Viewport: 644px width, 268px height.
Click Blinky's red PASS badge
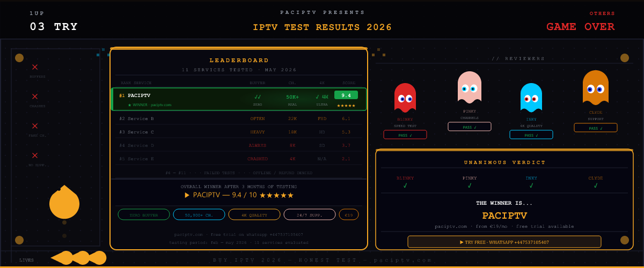click(405, 135)
